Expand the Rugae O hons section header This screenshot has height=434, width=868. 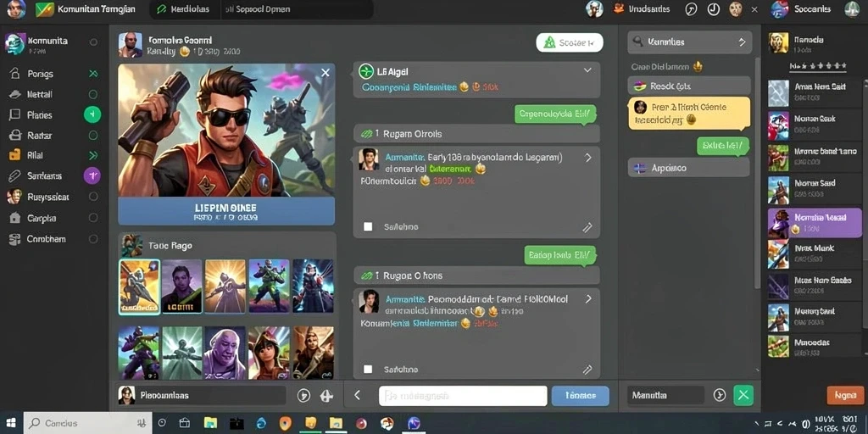coord(476,275)
